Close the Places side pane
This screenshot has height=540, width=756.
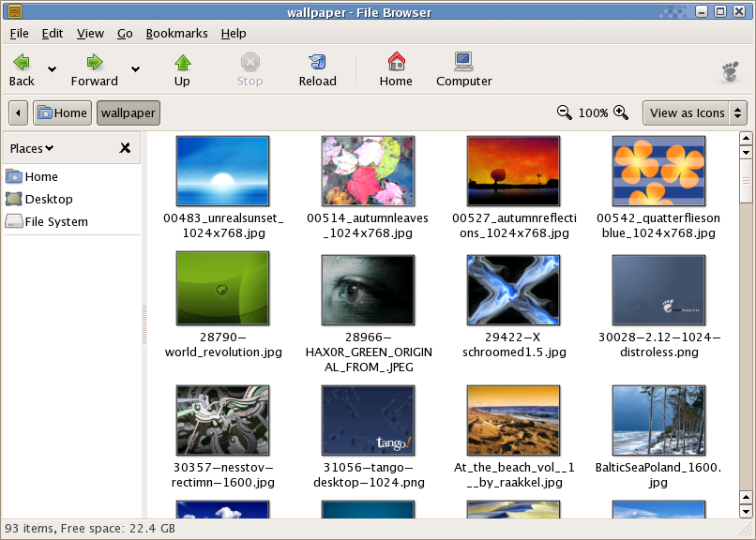pos(125,148)
